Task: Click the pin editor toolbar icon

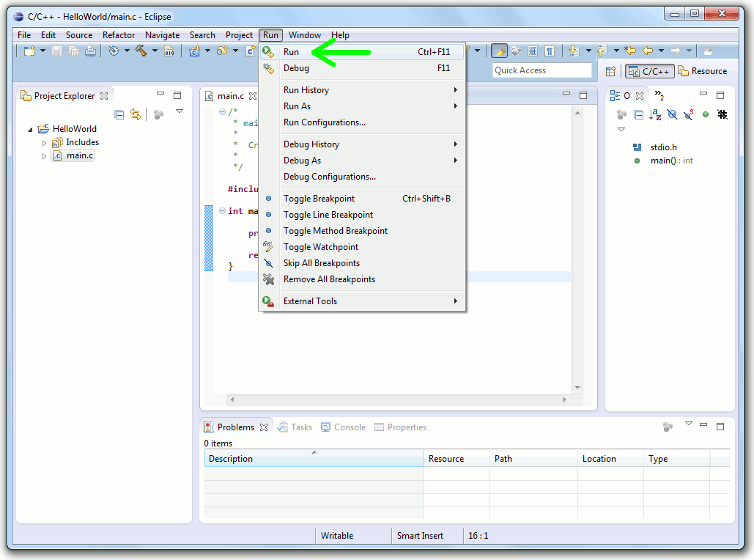Action: coord(708,51)
